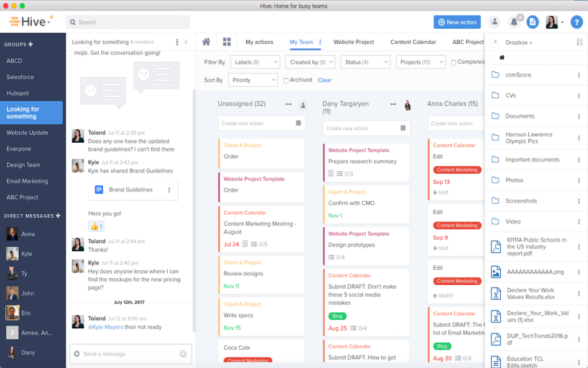
Task: Toggle the Completed checkbox
Action: tap(453, 63)
